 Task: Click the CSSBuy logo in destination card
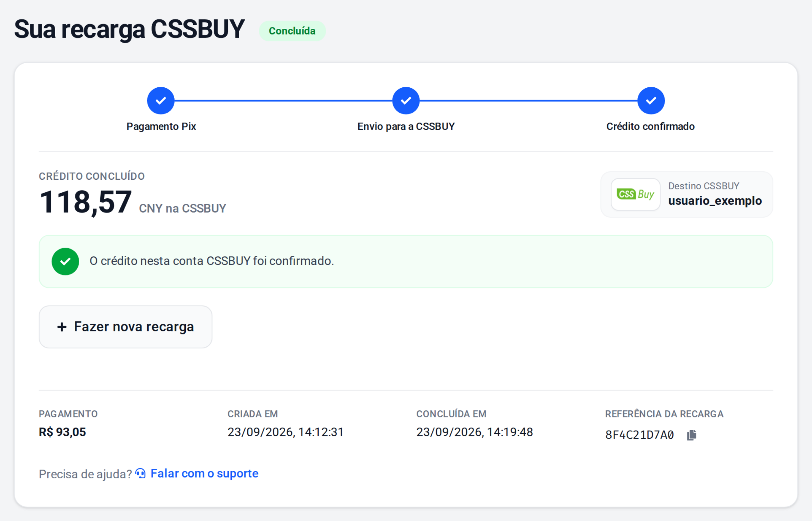pyautogui.click(x=635, y=194)
